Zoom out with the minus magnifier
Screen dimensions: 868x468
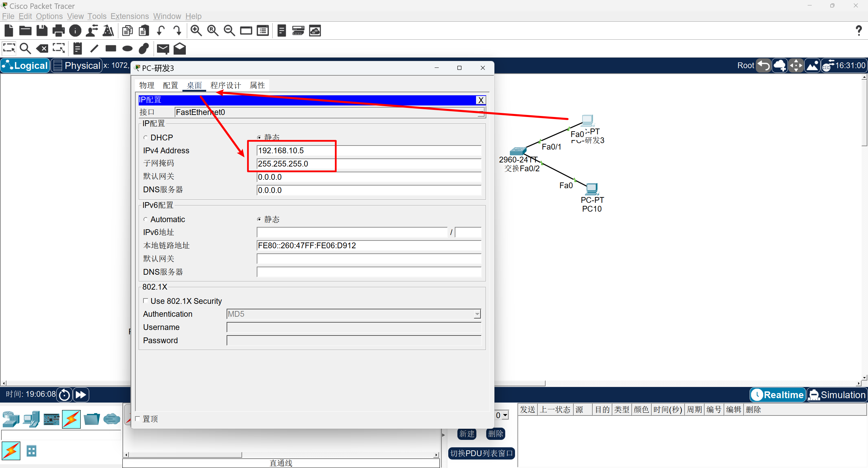[x=229, y=31]
